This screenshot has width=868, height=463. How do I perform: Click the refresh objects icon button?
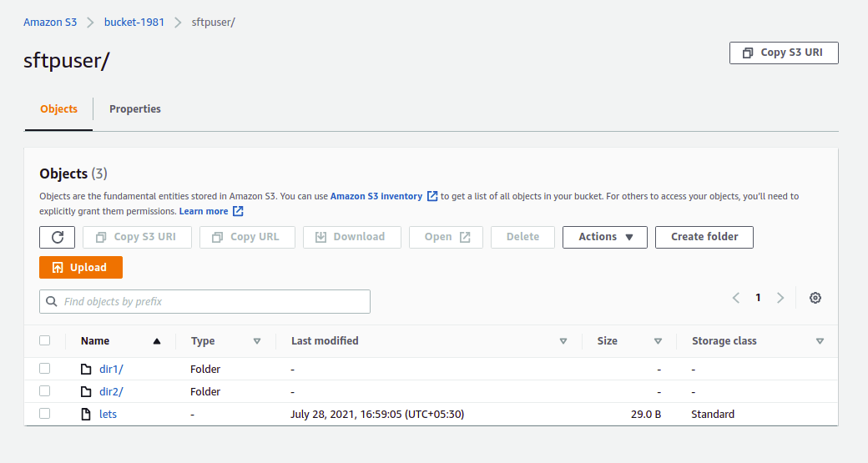[x=57, y=237]
